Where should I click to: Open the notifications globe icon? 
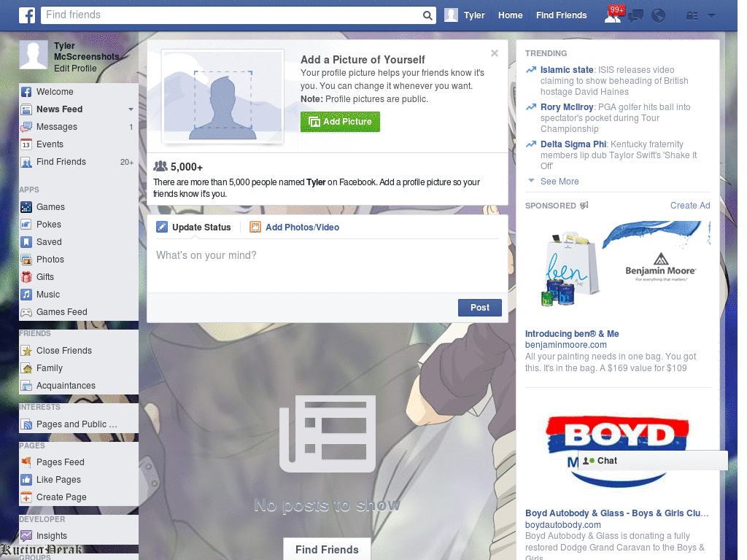pos(659,16)
